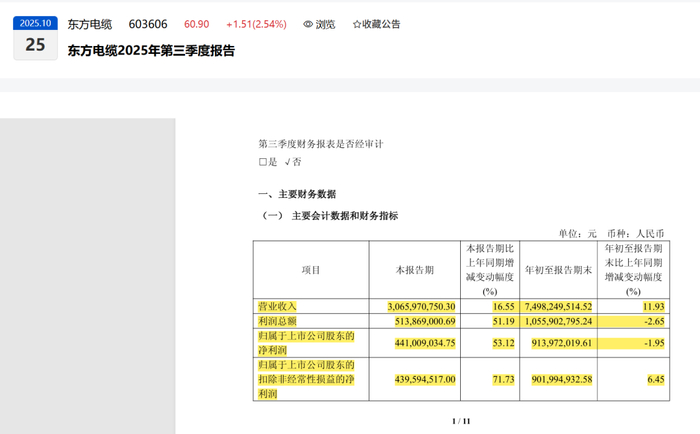Viewport: 700px width, 434px height.
Task: Click the 项目 column header
Action: click(x=311, y=270)
